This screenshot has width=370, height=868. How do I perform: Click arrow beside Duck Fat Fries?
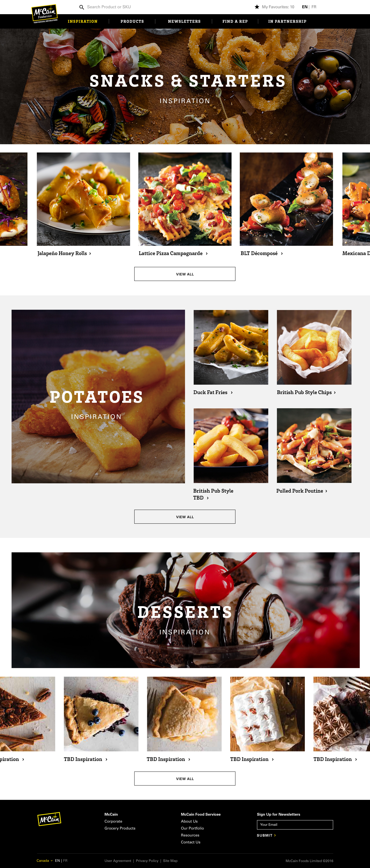coord(232,393)
